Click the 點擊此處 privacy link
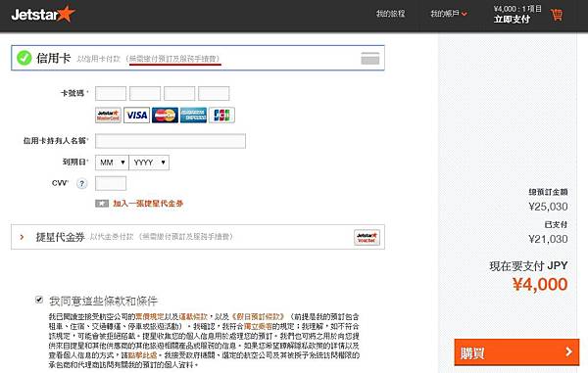The height and width of the screenshot is (373, 588). point(143,355)
